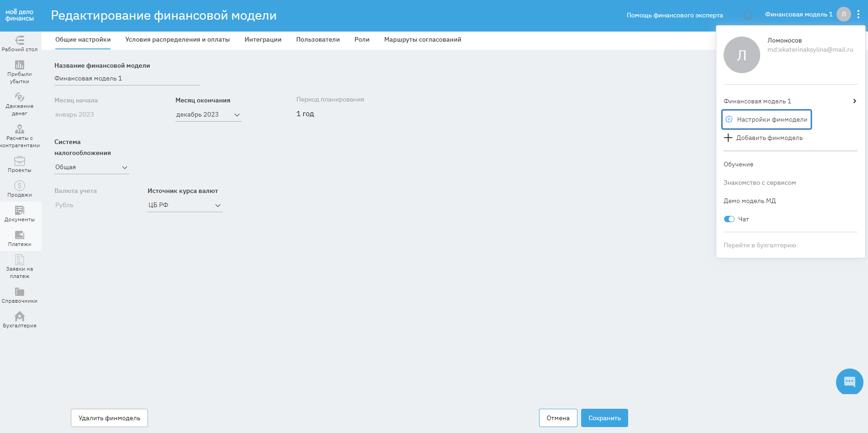Screen dimensions: 868x433
Task: Open the Бухгалтерия house icon
Action: click(20, 316)
